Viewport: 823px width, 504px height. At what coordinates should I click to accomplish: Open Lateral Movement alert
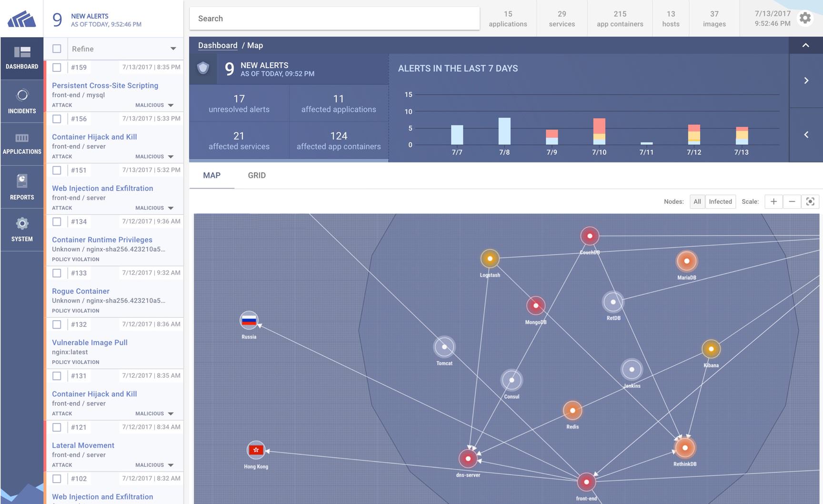(83, 445)
